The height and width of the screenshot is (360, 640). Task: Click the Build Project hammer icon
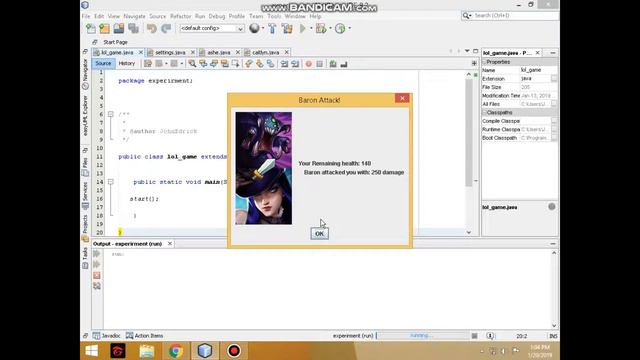click(272, 29)
